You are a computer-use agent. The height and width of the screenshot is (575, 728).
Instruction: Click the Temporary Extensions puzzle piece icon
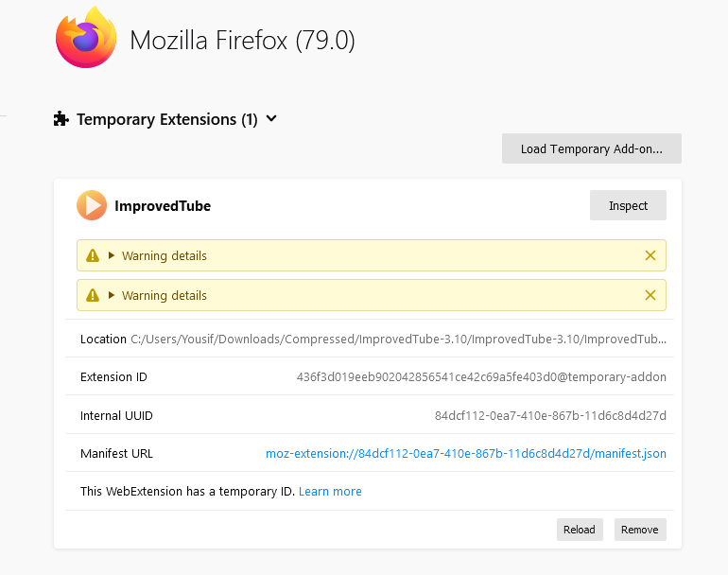tap(61, 119)
